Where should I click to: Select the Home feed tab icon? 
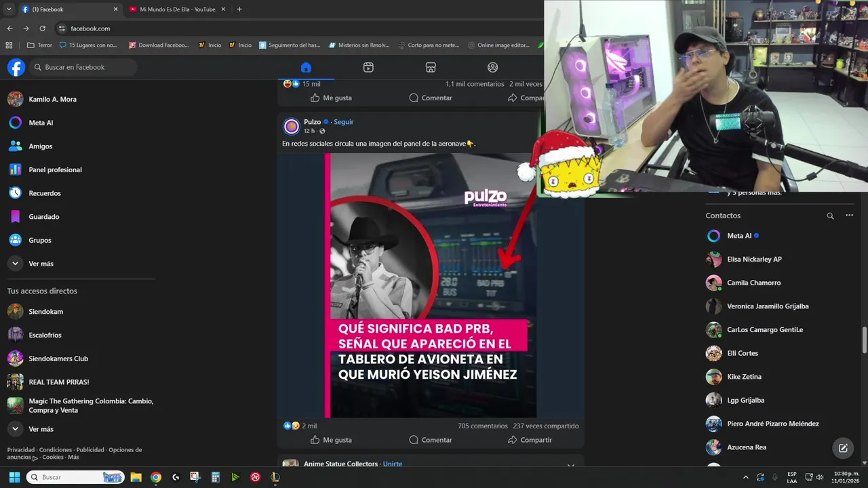pyautogui.click(x=306, y=67)
